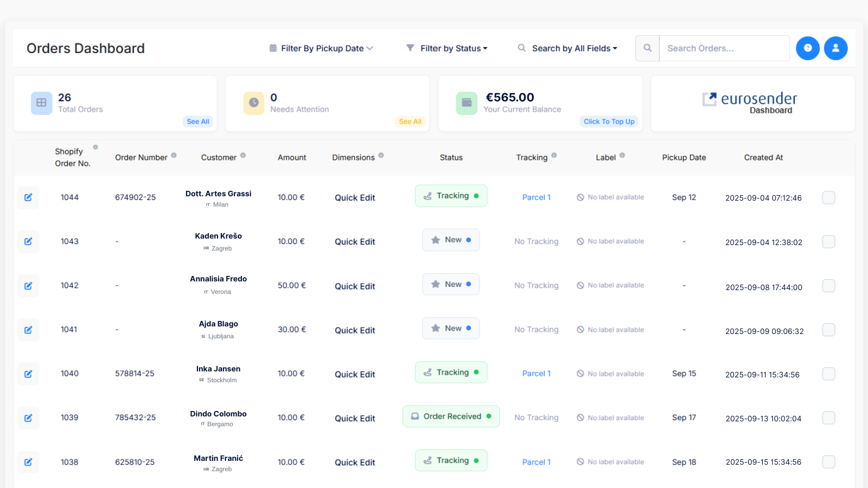Viewport: 868px width, 488px height.
Task: Click the info dot next to Tracking header
Action: coord(554,155)
